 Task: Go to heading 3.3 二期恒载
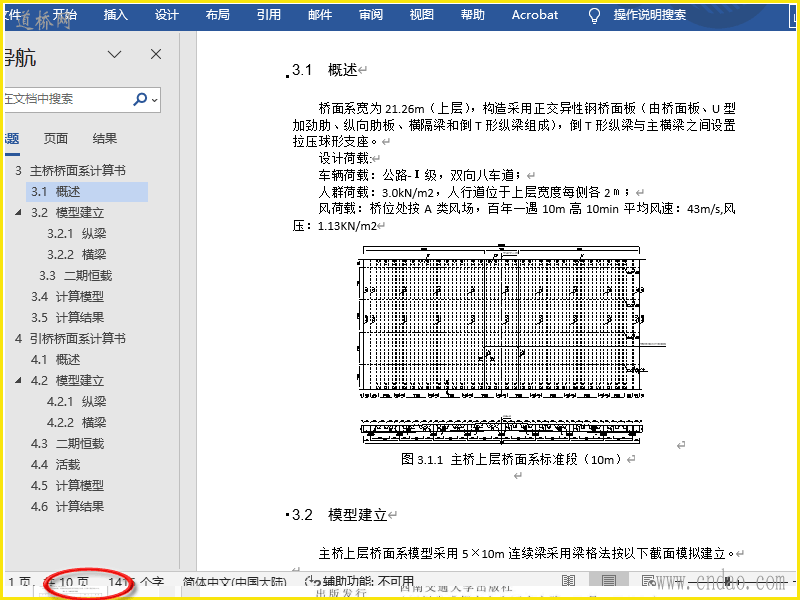tap(76, 276)
